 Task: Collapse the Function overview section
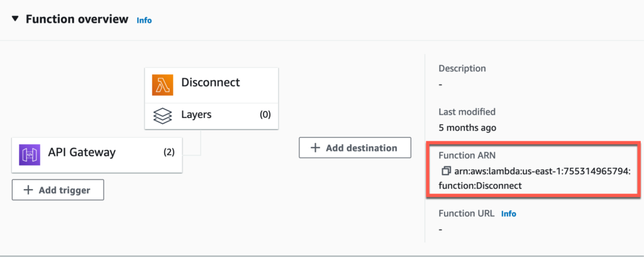[16, 19]
